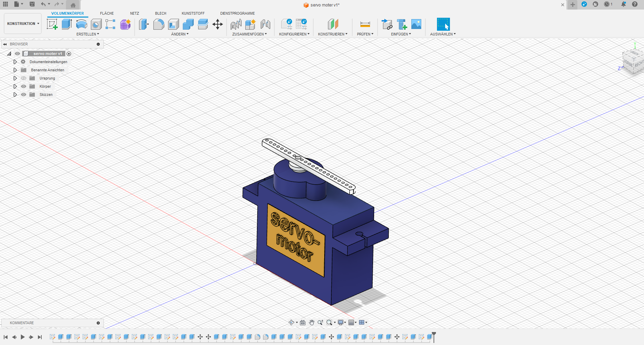
Task: Switch to the NETZ tab
Action: [135, 13]
